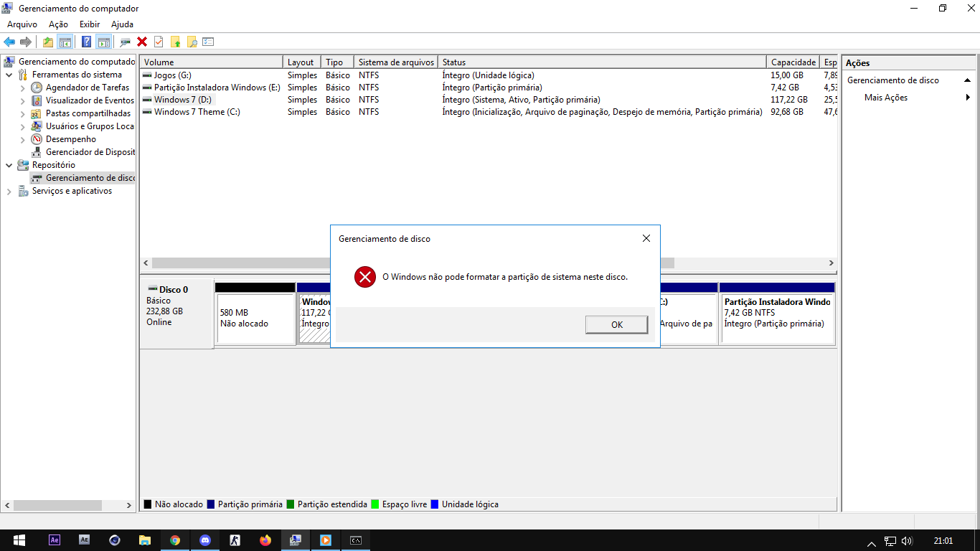Select Gerenciamento de disco in tree
The image size is (980, 551).
[x=83, y=178]
